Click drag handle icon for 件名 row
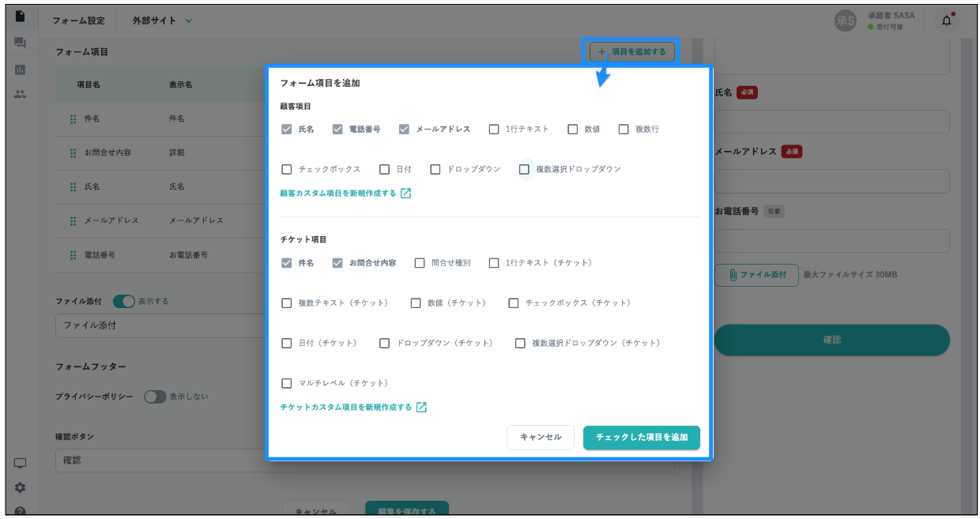Image resolution: width=980 pixels, height=519 pixels. pos(73,118)
